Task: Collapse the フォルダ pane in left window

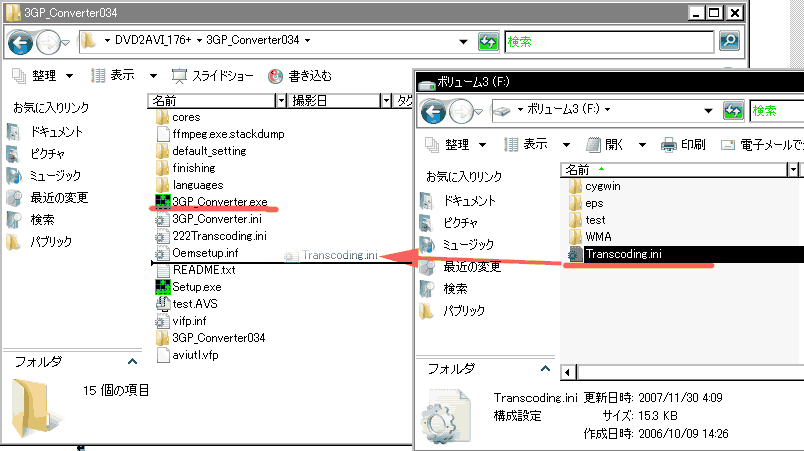Action: pos(132,362)
